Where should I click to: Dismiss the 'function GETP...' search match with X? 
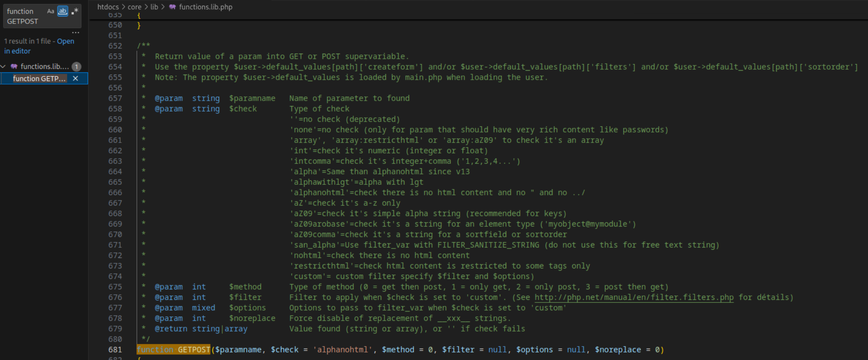click(75, 78)
